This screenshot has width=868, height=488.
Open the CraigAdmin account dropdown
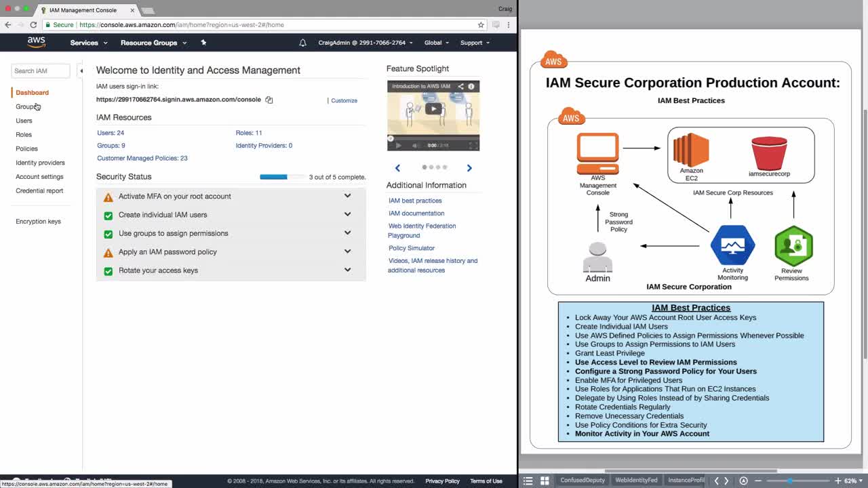click(366, 43)
